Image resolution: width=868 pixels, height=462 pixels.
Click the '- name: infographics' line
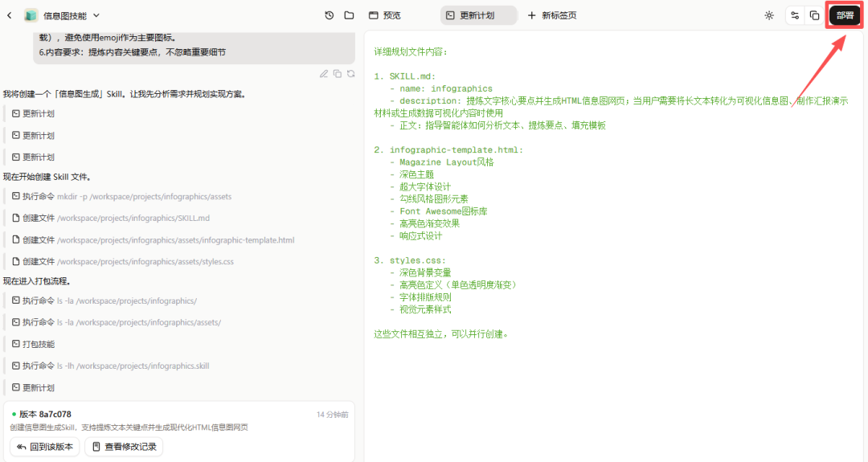click(440, 88)
